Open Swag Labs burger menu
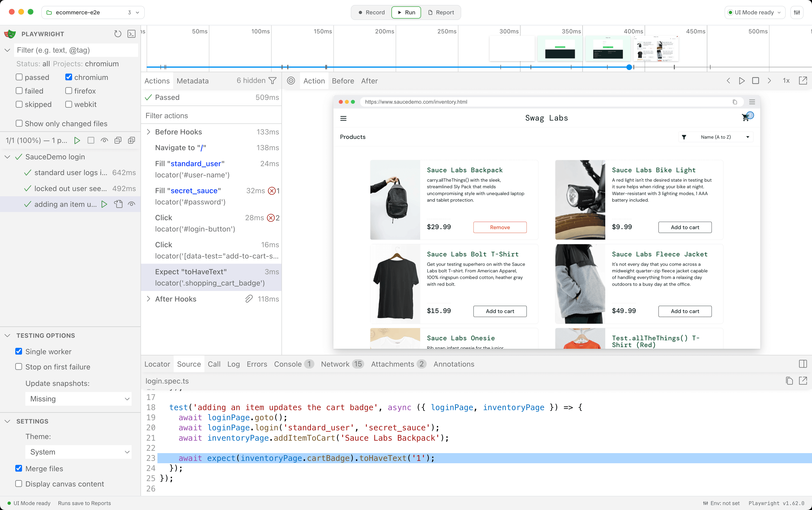812x510 pixels. coord(343,118)
